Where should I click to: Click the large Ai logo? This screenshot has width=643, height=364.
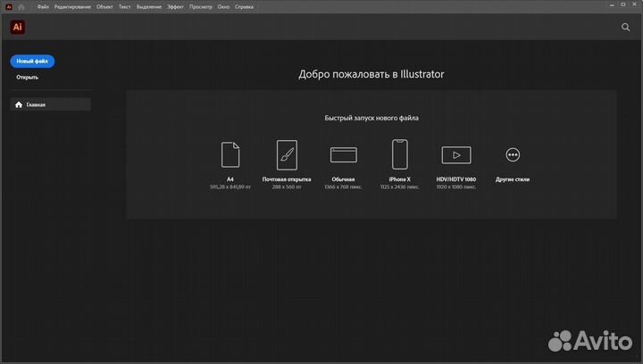click(17, 27)
